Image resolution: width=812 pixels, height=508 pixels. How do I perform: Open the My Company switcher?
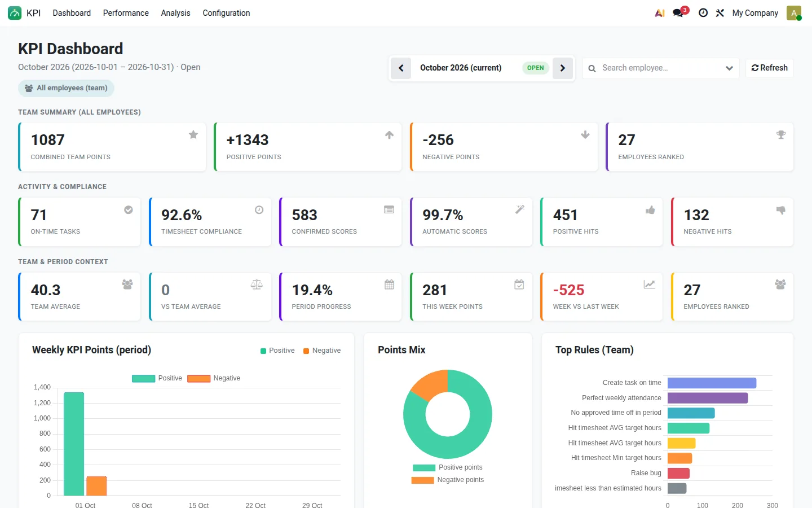755,13
